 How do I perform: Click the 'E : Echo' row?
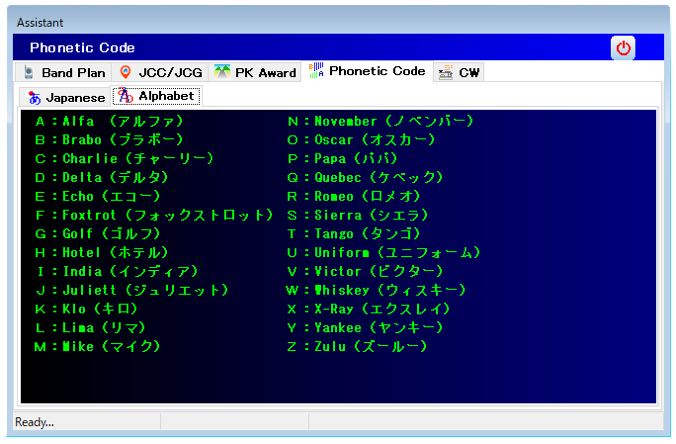tap(98, 197)
